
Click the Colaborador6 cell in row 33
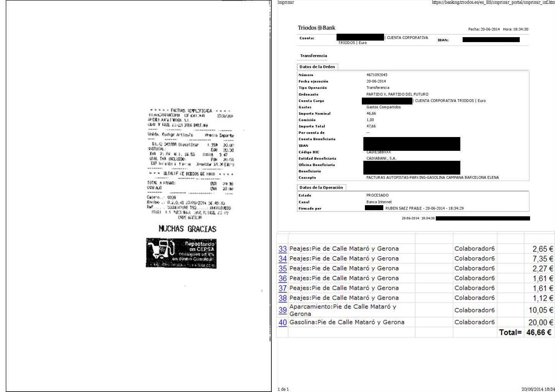pyautogui.click(x=475, y=249)
